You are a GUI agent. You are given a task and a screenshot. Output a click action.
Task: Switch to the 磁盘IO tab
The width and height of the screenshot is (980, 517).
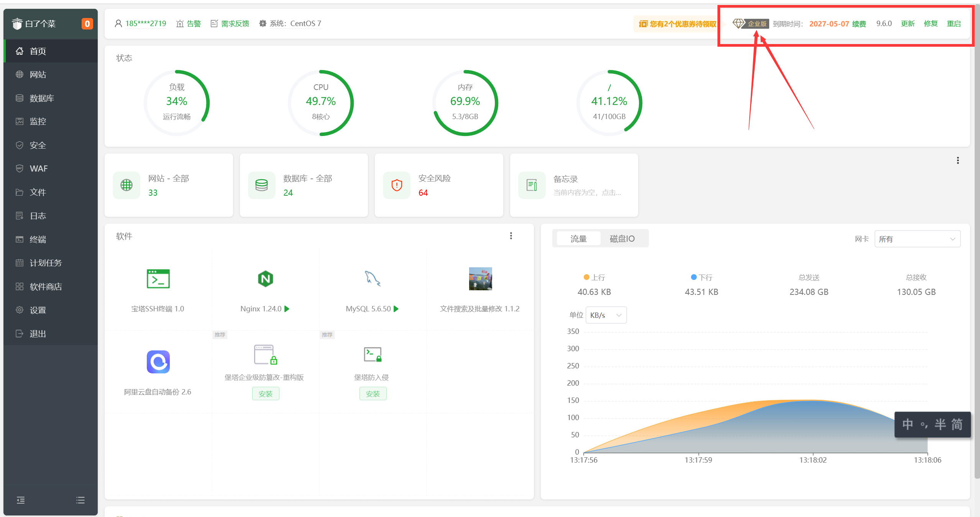pos(621,238)
